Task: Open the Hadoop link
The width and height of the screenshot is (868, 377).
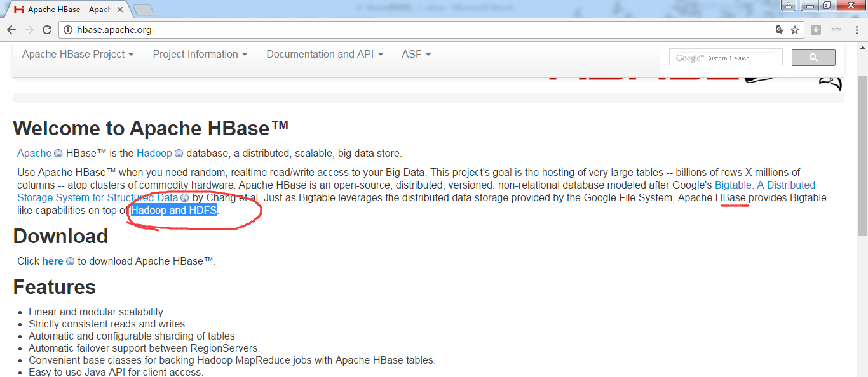Action: pos(154,153)
